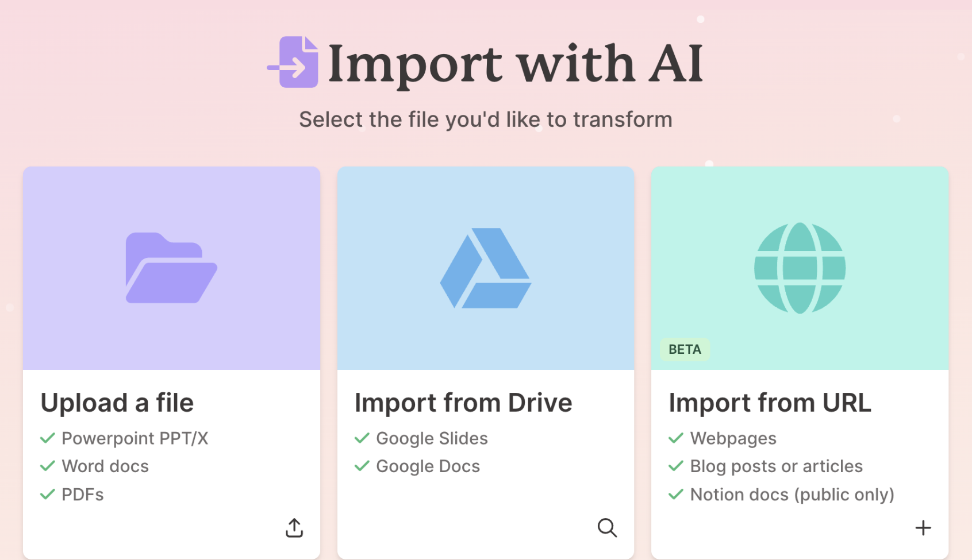Viewport: 972px width, 560px height.
Task: Click the purple folder icon
Action: click(171, 268)
